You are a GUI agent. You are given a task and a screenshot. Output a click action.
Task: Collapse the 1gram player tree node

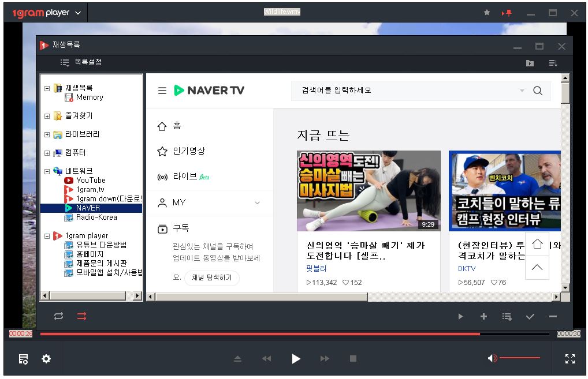[47, 236]
